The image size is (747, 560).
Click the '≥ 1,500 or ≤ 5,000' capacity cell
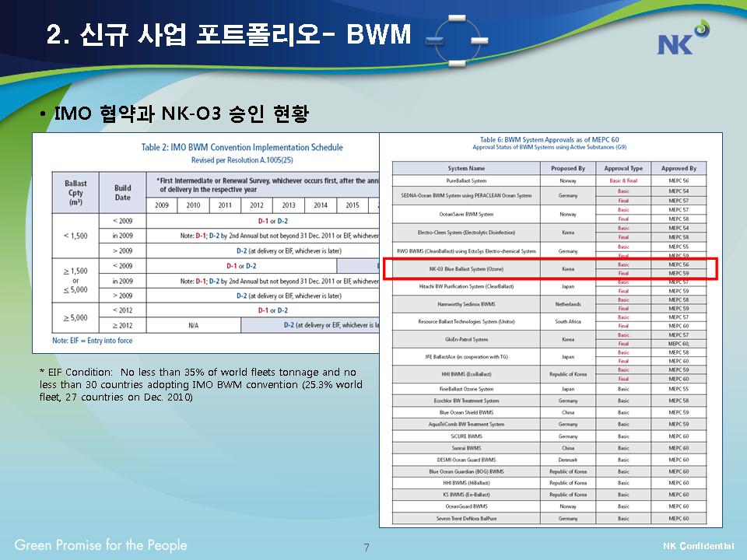(x=75, y=281)
